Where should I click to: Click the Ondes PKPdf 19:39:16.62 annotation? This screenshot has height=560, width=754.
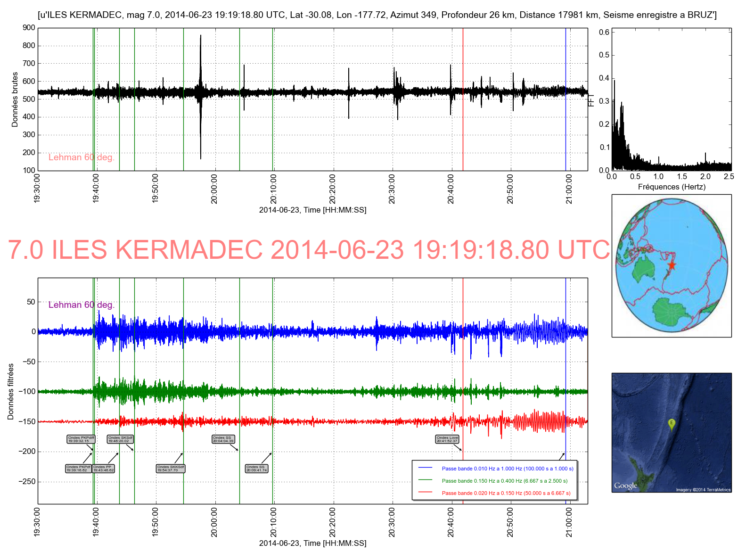click(78, 469)
